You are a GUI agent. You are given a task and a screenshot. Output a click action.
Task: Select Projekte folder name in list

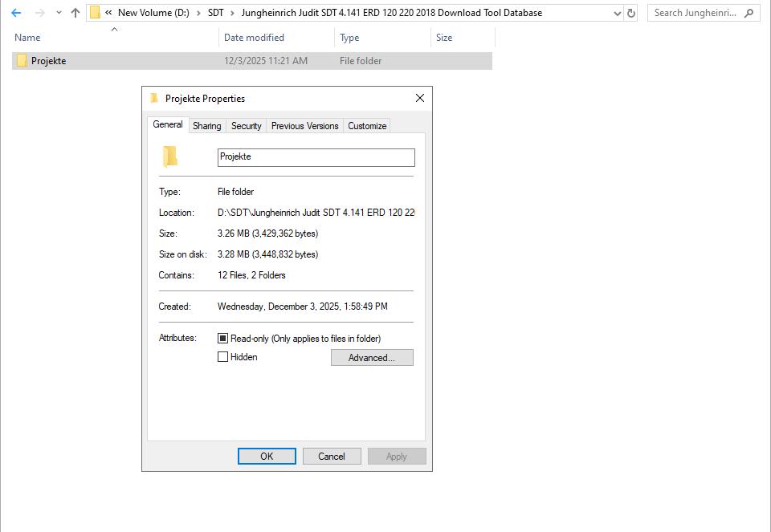pyautogui.click(x=49, y=61)
